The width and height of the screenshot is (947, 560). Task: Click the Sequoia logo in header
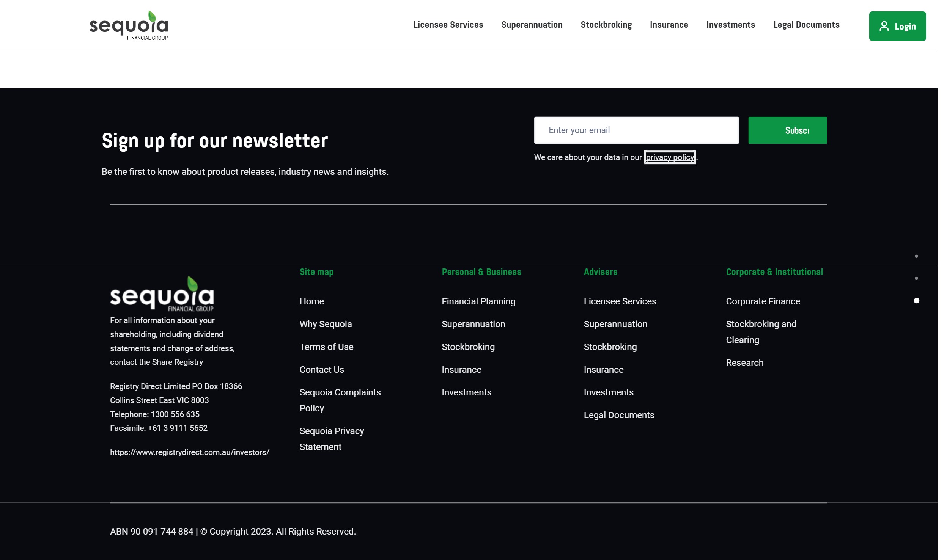tap(129, 25)
